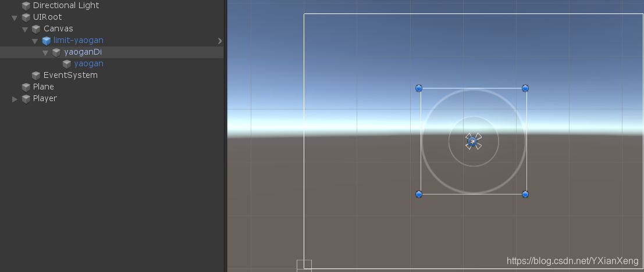Click the bottom-right rect handle of yaoganDi

[x=525, y=194]
